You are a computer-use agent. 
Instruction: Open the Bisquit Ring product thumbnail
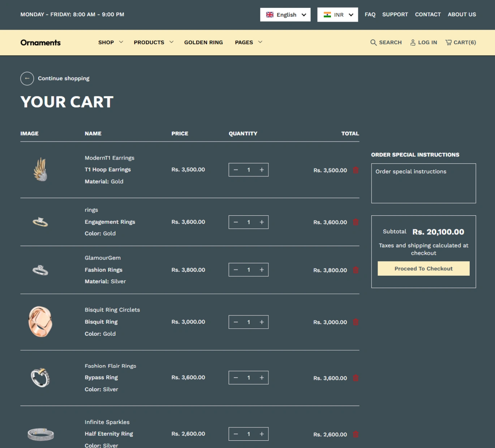point(40,322)
